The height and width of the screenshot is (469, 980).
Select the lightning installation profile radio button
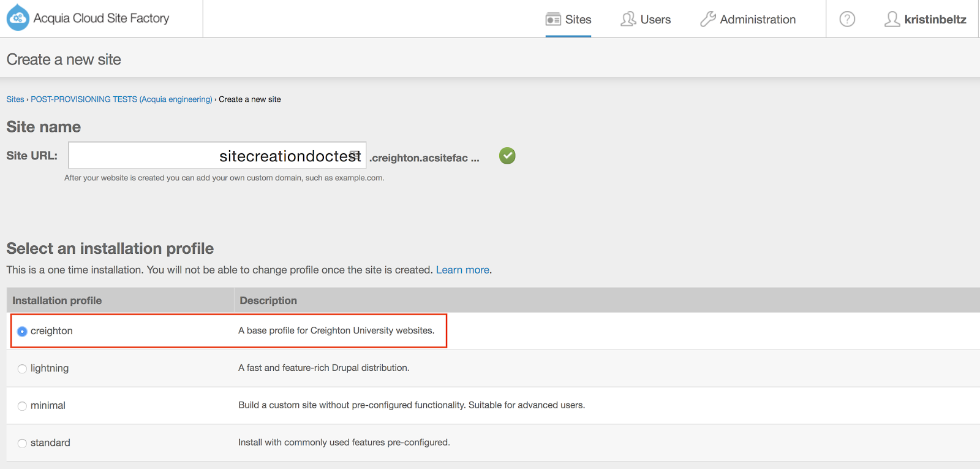(x=22, y=368)
